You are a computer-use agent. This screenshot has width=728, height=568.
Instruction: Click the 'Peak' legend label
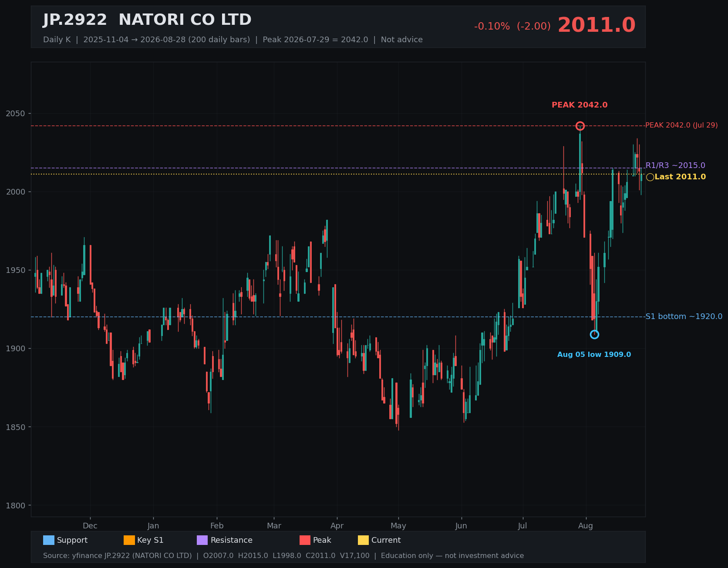pos(322,540)
